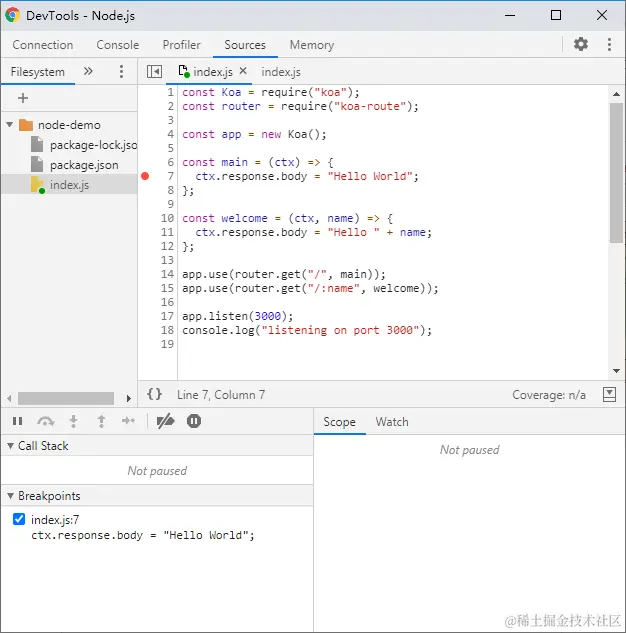Click navigator scrollbar right arrow

click(128, 398)
